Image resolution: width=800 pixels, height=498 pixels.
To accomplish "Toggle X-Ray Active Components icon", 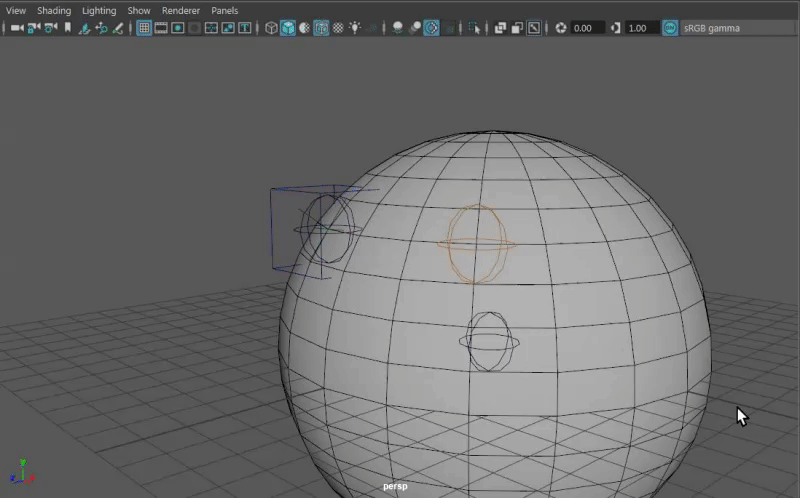I will 517,28.
